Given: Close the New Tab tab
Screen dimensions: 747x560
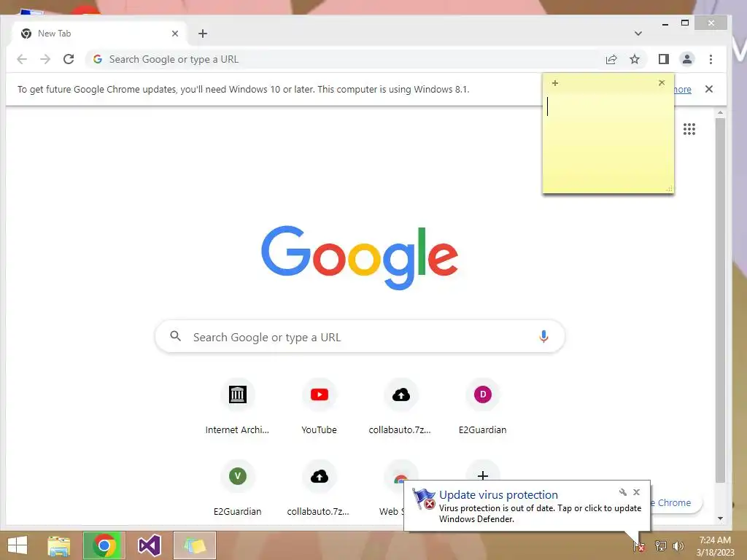Looking at the screenshot, I should click(x=175, y=34).
